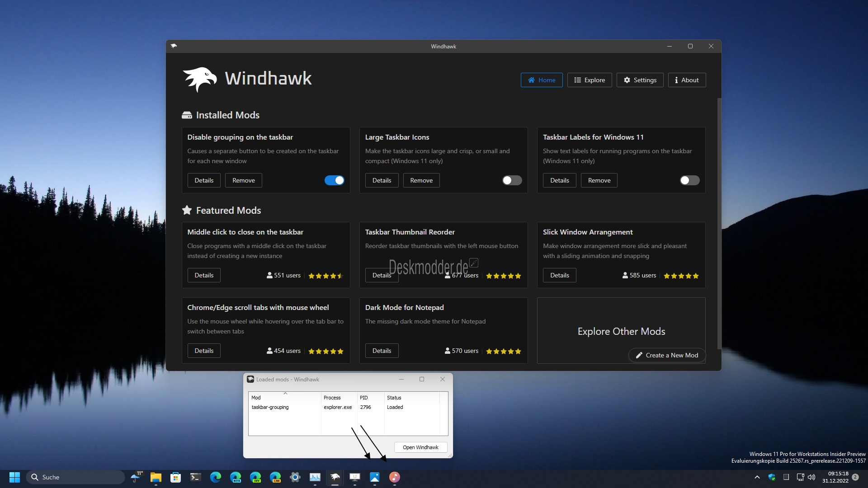Launch Microsoft Edge stable from taskbar

(x=216, y=477)
